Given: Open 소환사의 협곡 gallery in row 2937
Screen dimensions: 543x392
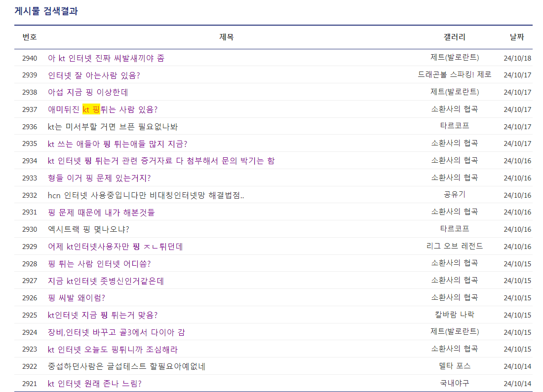Looking at the screenshot, I should tap(454, 108).
